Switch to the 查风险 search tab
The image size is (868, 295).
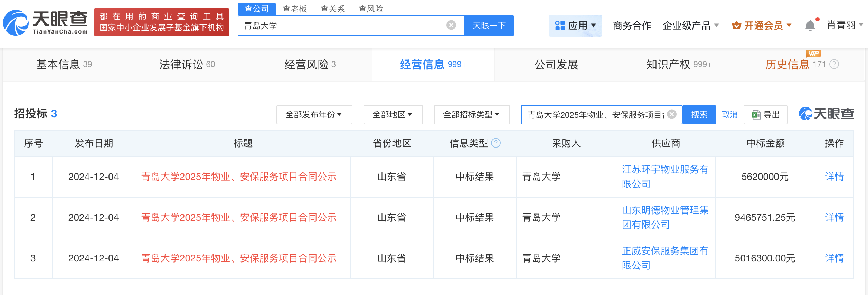(371, 9)
